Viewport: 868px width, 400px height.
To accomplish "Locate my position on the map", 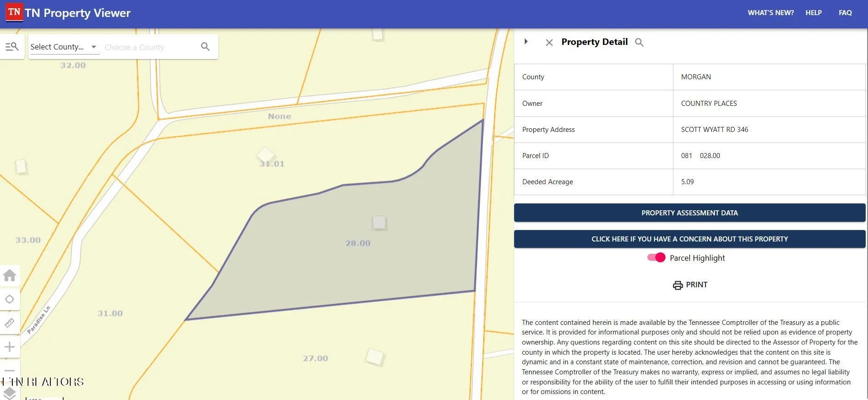I will [10, 300].
